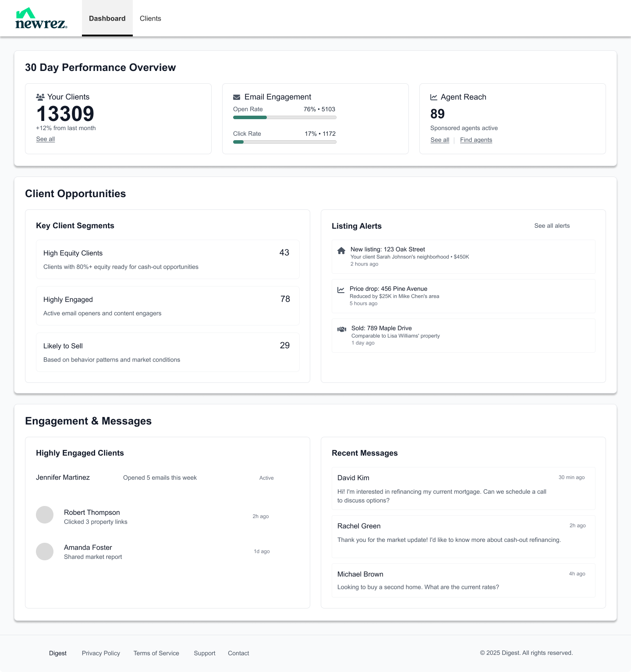The height and width of the screenshot is (672, 631).
Task: Click Amanda Foster's avatar circle
Action: (x=45, y=552)
